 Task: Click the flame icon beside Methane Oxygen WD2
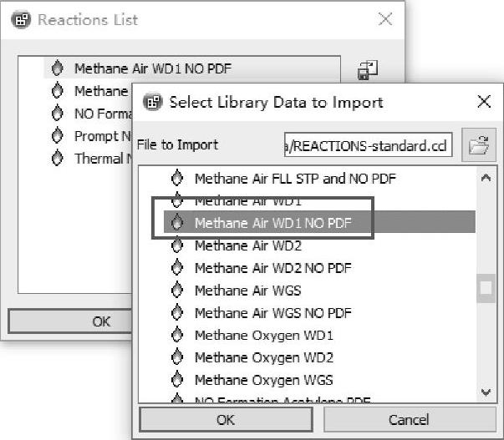pyautogui.click(x=177, y=357)
